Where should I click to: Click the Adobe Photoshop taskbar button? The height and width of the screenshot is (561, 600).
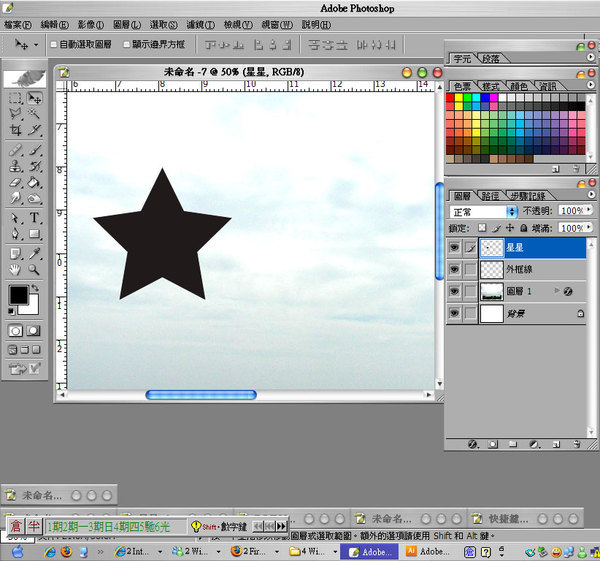pos(371,551)
